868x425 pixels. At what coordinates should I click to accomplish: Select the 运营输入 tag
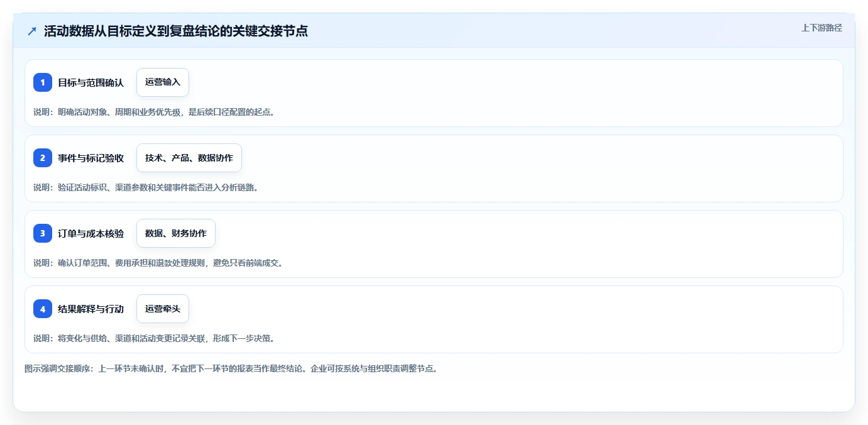(x=163, y=82)
